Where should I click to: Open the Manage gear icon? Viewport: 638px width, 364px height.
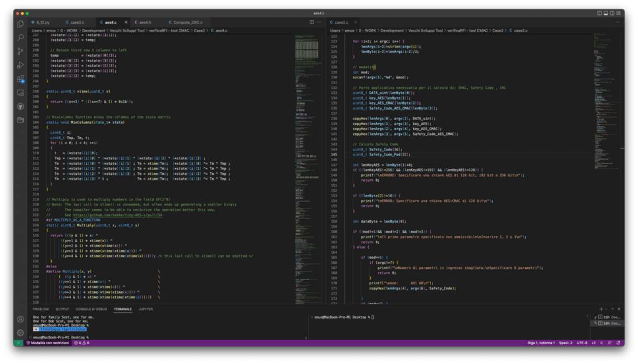pos(21,333)
